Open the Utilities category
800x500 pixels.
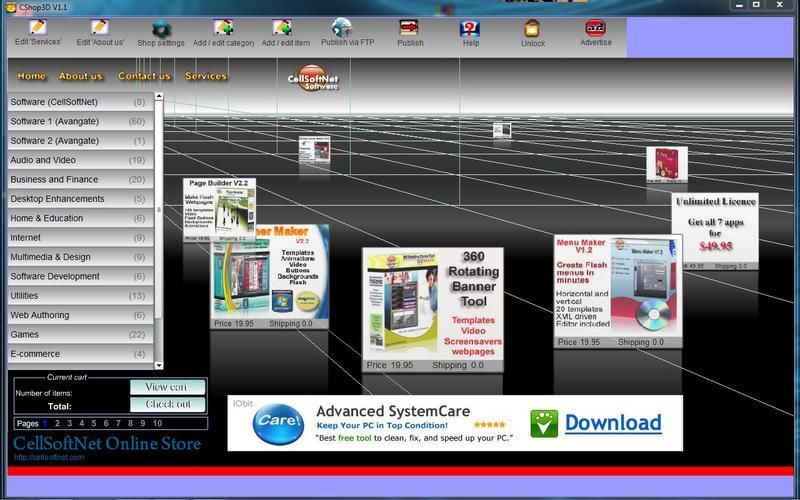(81, 296)
